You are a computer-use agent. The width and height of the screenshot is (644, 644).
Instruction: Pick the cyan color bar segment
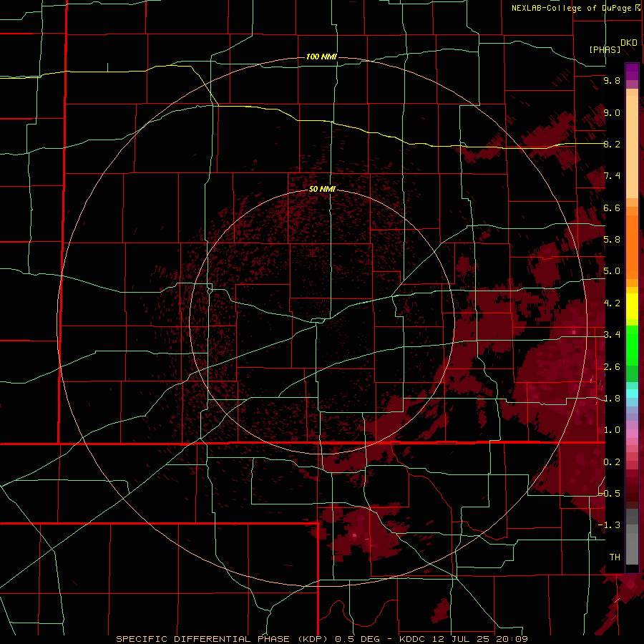pyautogui.click(x=632, y=393)
